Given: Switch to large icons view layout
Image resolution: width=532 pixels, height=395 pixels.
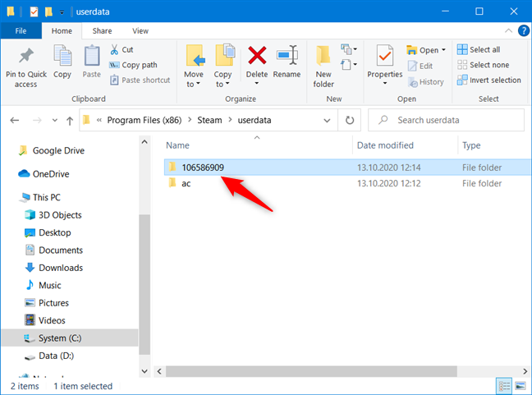Looking at the screenshot, I should point(521,385).
